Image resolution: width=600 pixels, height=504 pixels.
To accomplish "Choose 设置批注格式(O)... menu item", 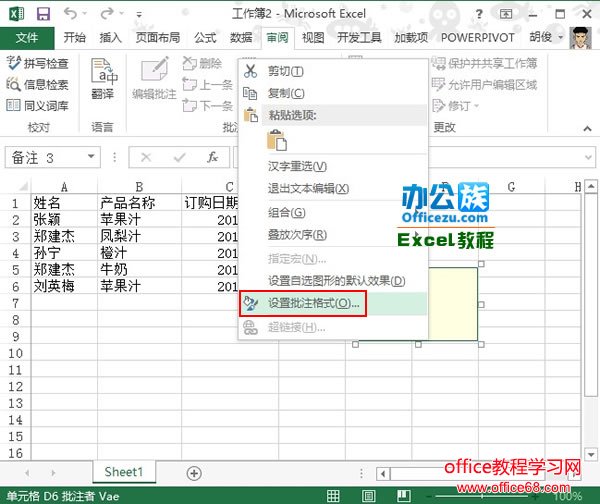I will click(333, 303).
